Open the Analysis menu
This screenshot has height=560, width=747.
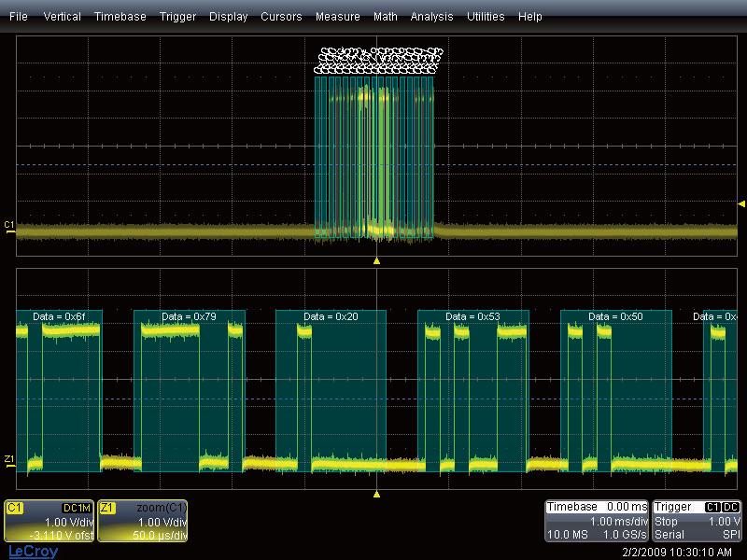[x=431, y=17]
